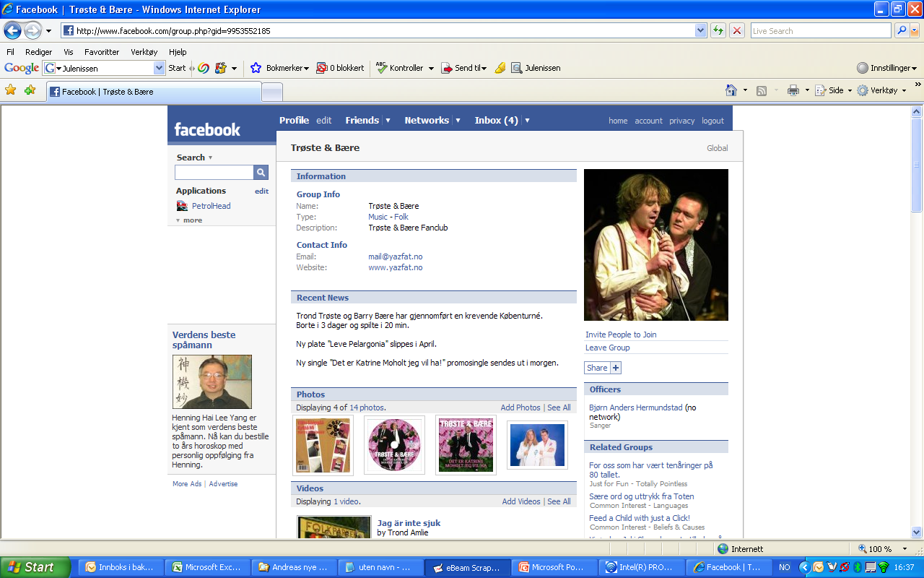Open the Networks dropdown arrow
The width and height of the screenshot is (924, 578).
point(458,121)
